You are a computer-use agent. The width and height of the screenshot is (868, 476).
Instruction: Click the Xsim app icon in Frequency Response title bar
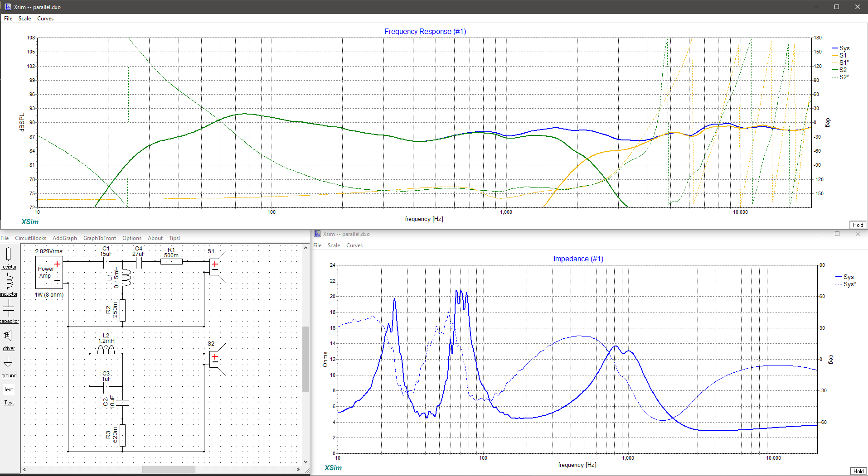point(7,7)
